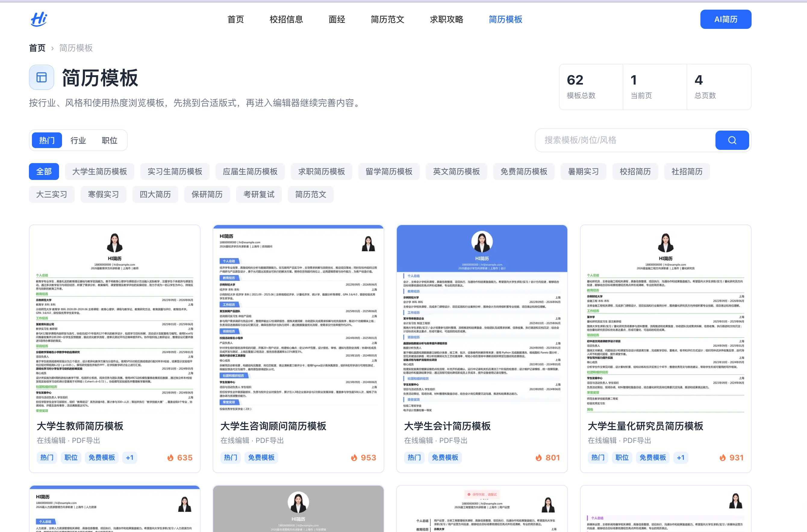
Task: Click the AI简历 button
Action: pyautogui.click(x=725, y=19)
